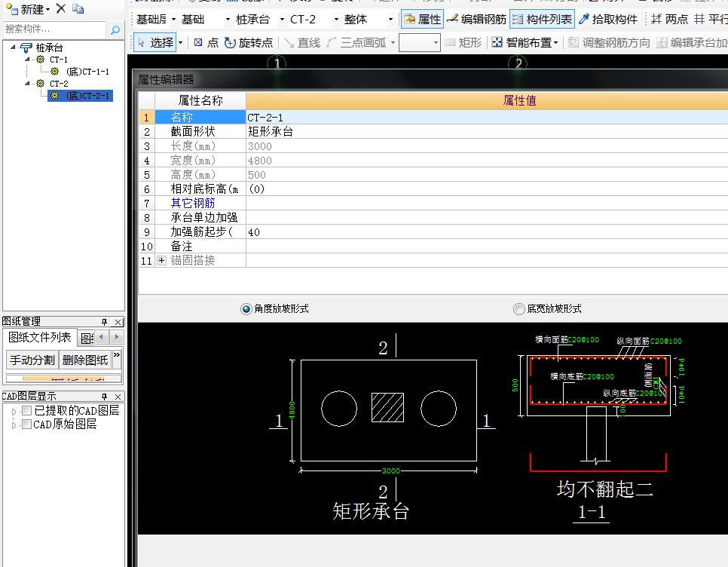This screenshot has height=567, width=728.
Task: Toggle the 构件列表 component list
Action: pos(543,19)
